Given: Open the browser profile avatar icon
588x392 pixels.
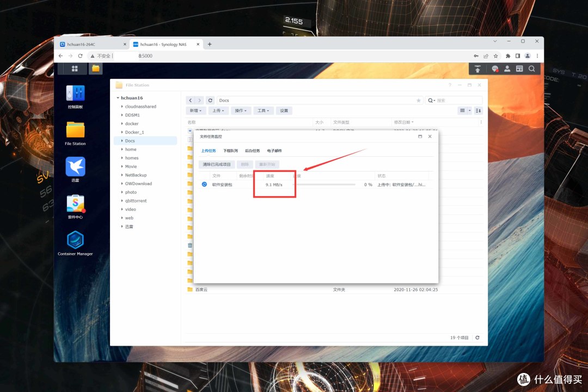Looking at the screenshot, I should [x=528, y=56].
